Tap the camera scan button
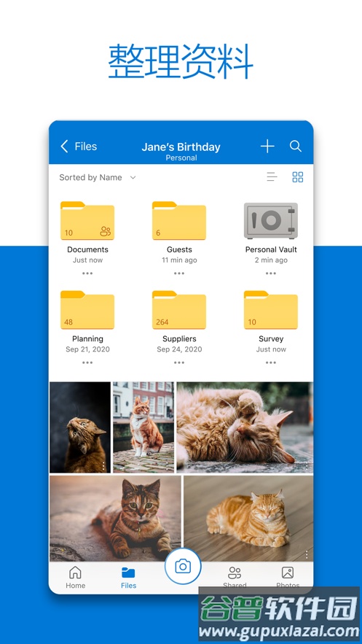The width and height of the screenshot is (362, 644). click(x=183, y=567)
